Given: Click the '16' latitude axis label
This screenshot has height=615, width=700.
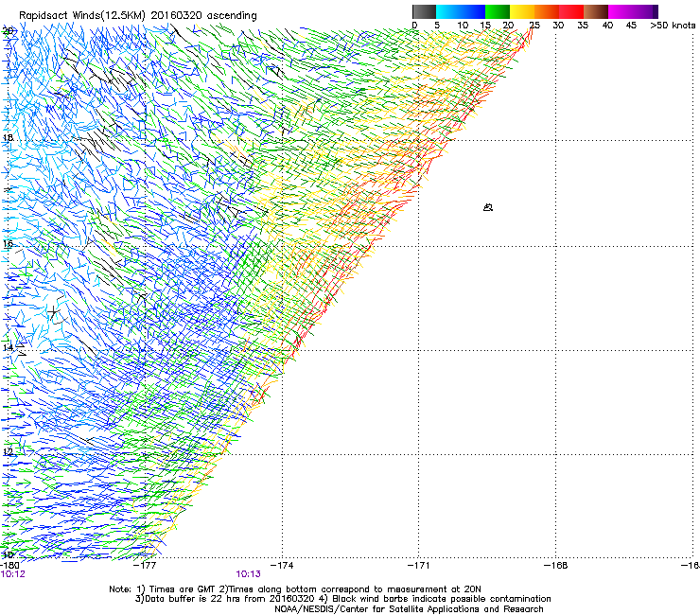Looking at the screenshot, I should point(8,243).
